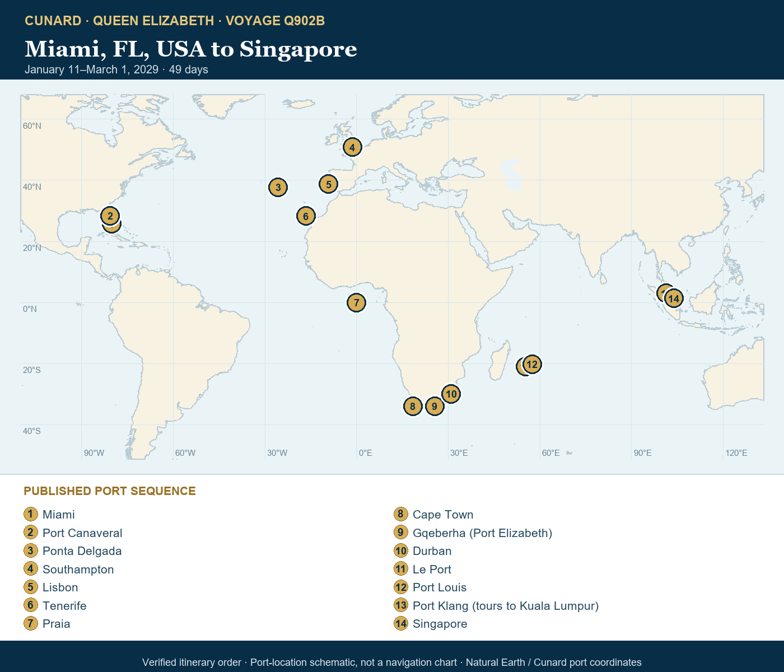
Task: Click 'Lisbon' in the port sequence
Action: coord(60,587)
